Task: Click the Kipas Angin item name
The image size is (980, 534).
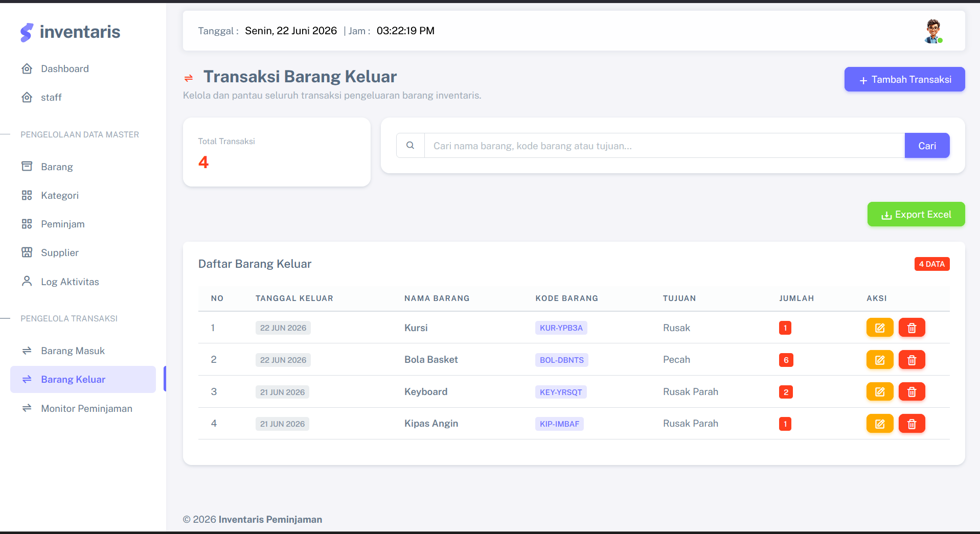Action: coord(431,424)
